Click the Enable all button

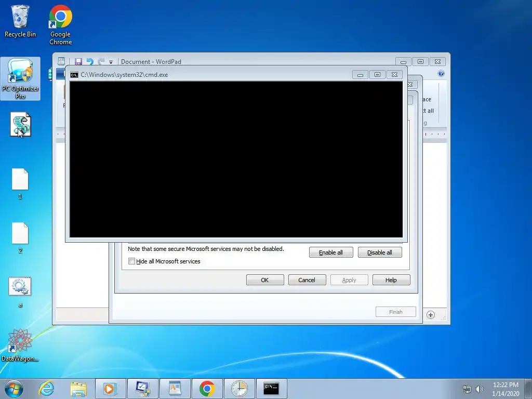331,252
